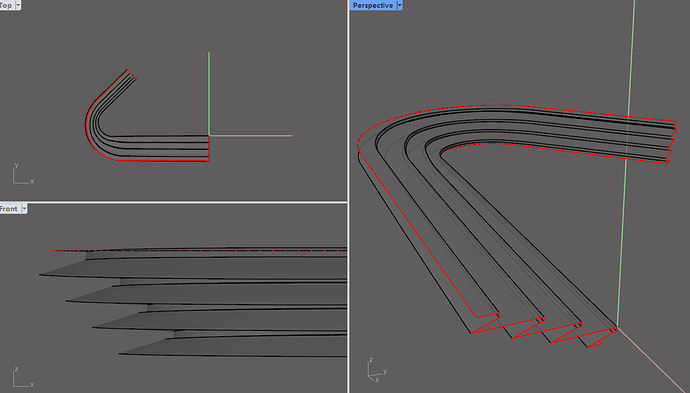Open the Front viewport menu arrow
690x393 pixels.
pyautogui.click(x=24, y=209)
